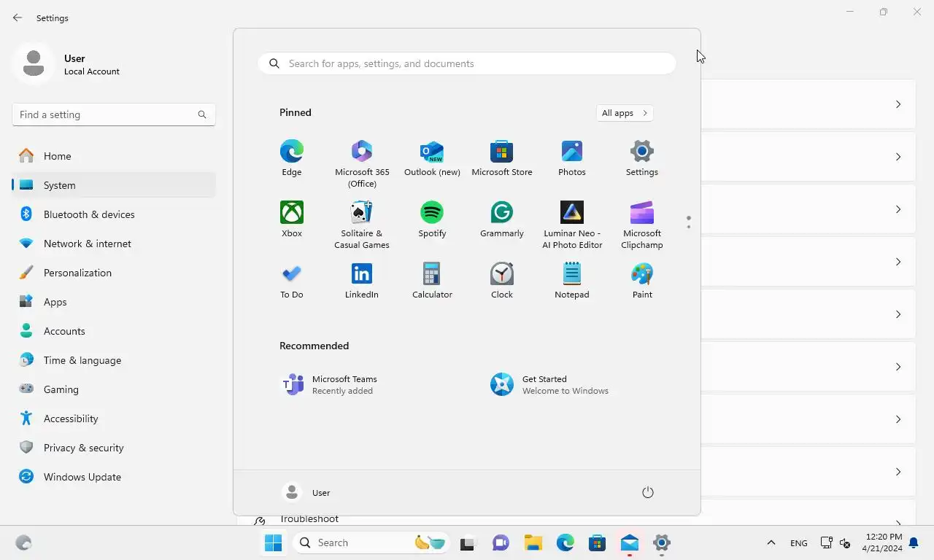Launch the To Do app
The image size is (934, 560).
(291, 281)
